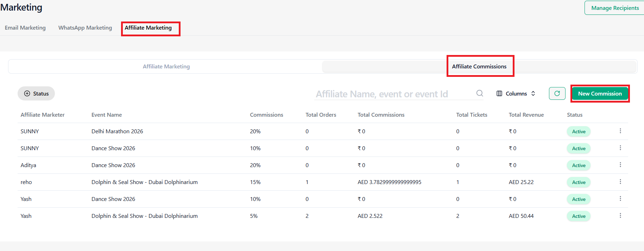The height and width of the screenshot is (251, 644).
Task: Open actions menu for the Aditya row
Action: pos(620,165)
